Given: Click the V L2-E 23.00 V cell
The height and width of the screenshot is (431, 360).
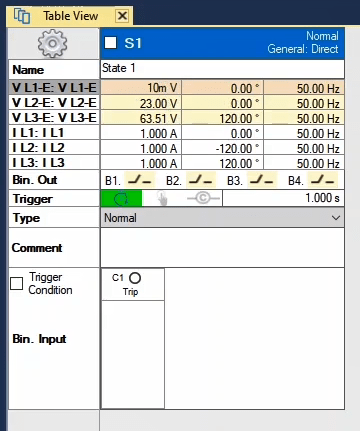Looking at the screenshot, I should [x=141, y=103].
